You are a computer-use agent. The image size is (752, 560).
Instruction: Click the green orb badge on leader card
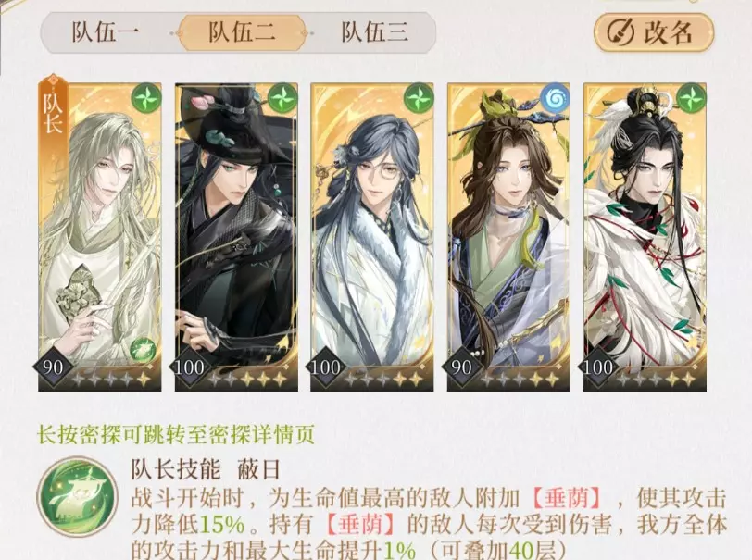[x=143, y=349]
